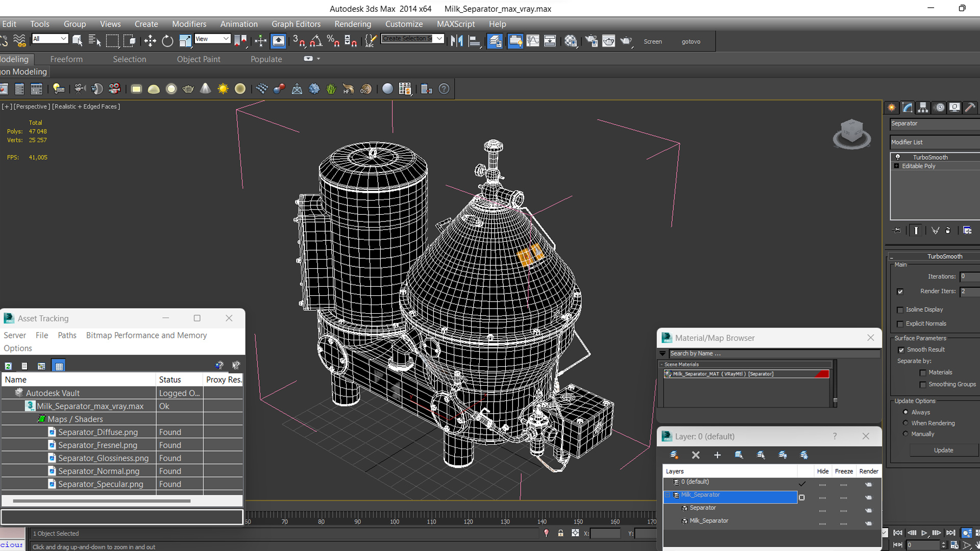Collapse the TurboSmooth rollout header

pyautogui.click(x=934, y=257)
